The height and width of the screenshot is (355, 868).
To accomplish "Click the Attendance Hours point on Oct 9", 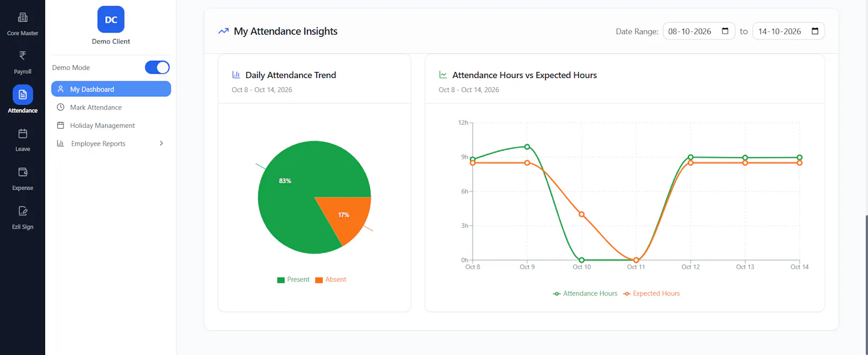I will [x=527, y=147].
